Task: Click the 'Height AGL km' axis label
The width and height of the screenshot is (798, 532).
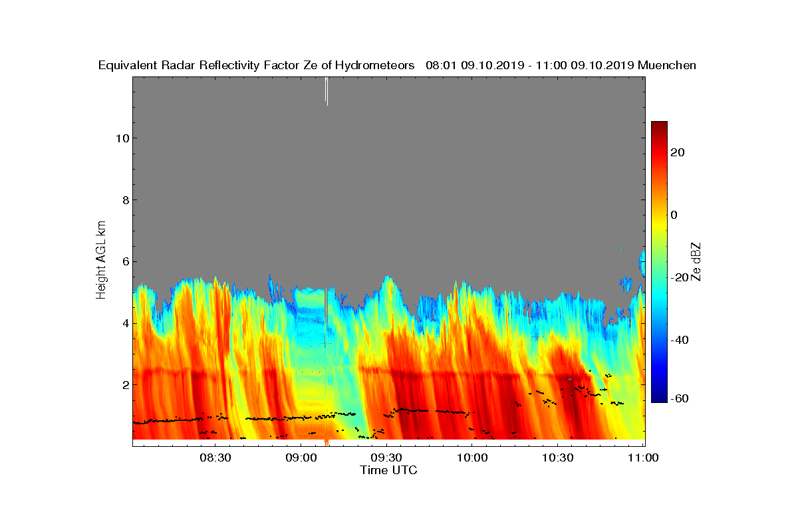Action: (101, 260)
